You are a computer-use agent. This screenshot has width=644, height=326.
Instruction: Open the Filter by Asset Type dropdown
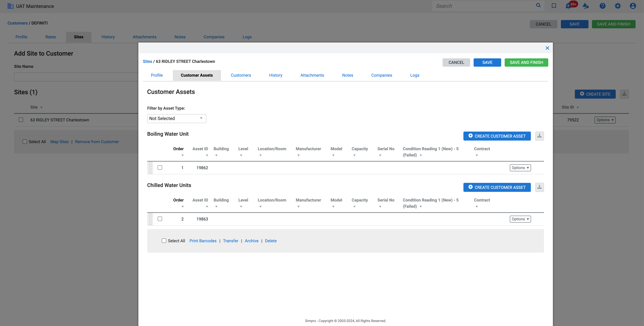coord(176,118)
